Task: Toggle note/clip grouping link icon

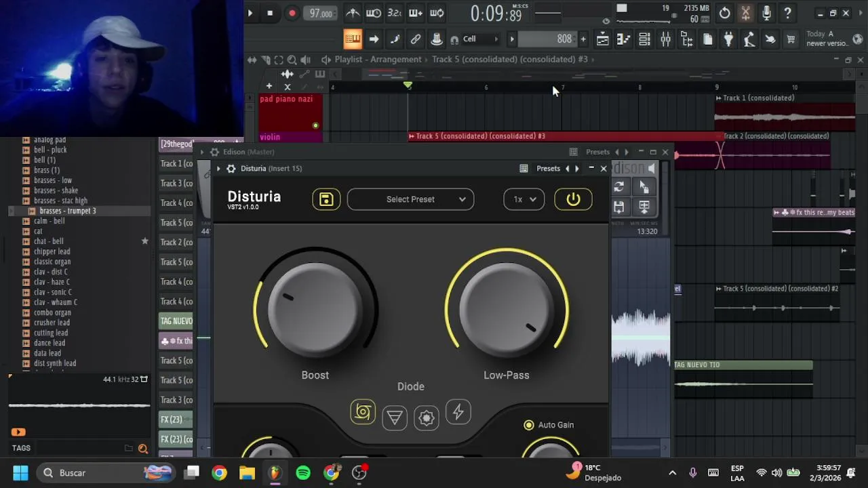Action: coord(416,39)
